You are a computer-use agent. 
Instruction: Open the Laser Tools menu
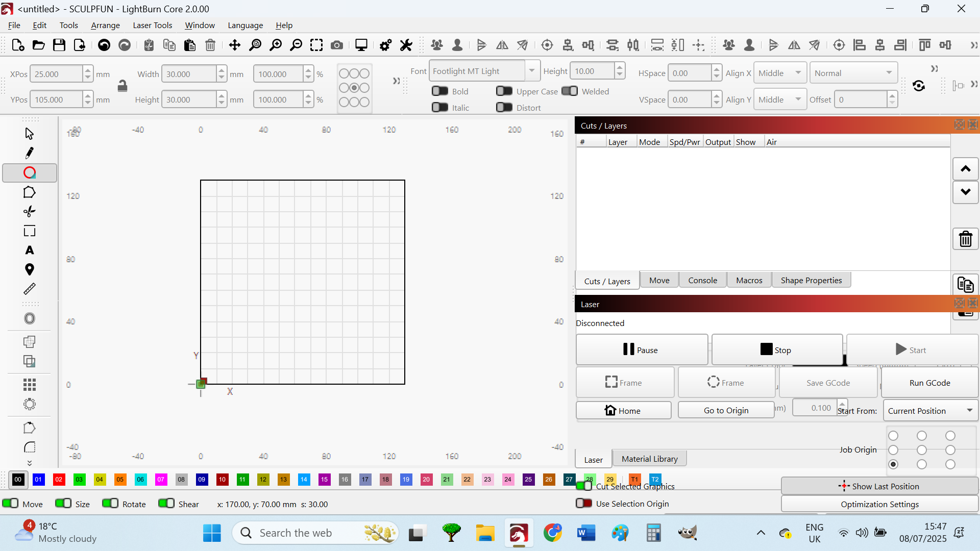(x=152, y=25)
